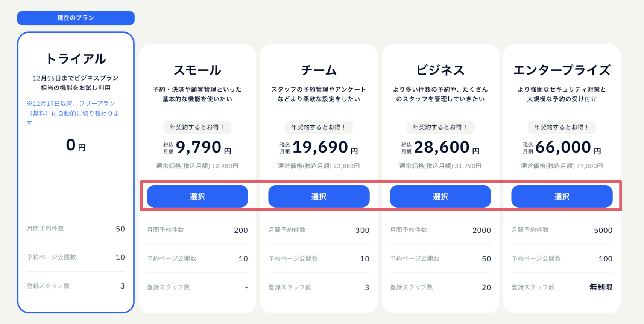
Task: Select the エンタープライズ plan button
Action: (562, 196)
